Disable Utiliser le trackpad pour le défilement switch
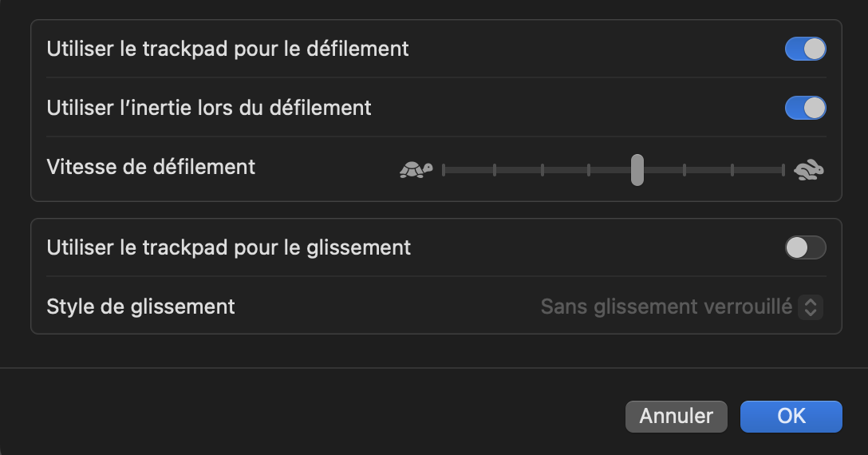The width and height of the screenshot is (868, 455). (x=805, y=49)
